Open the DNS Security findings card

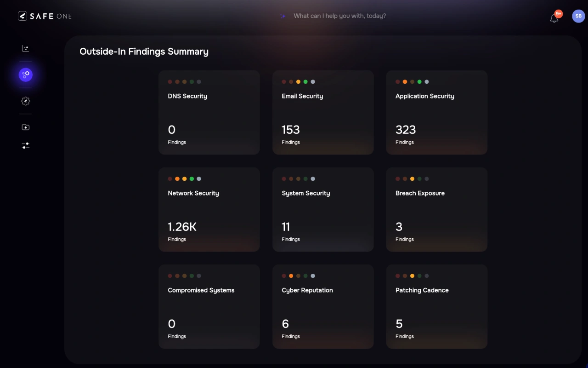209,112
